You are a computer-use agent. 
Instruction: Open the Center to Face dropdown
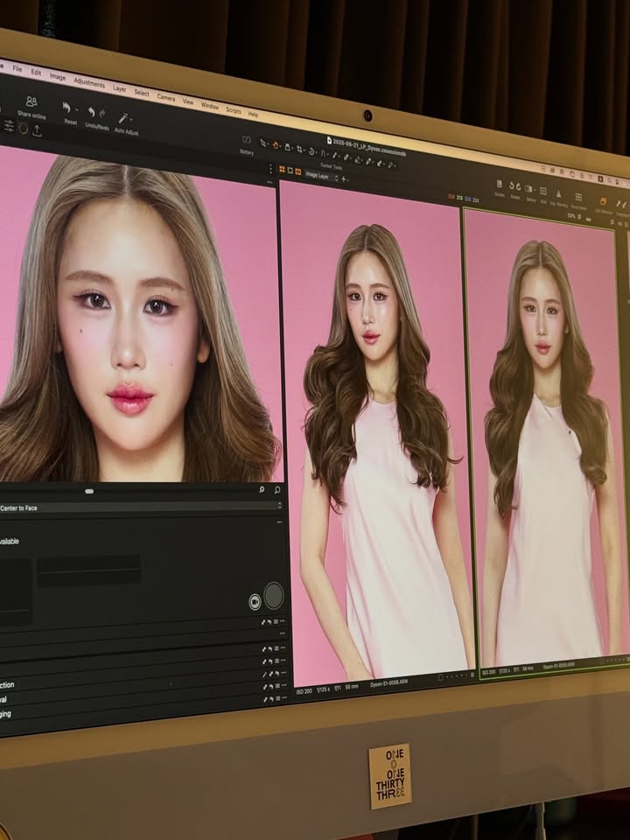140,507
